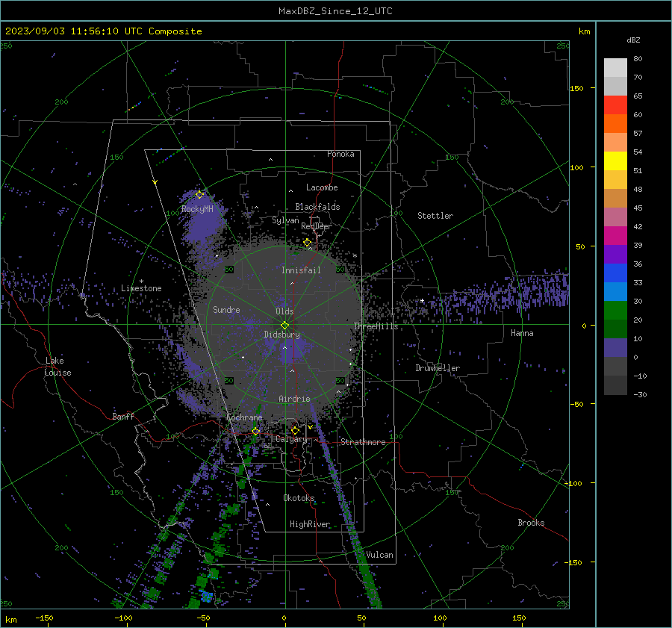Click the dBZ legend heading
The image size is (672, 628).
633,40
